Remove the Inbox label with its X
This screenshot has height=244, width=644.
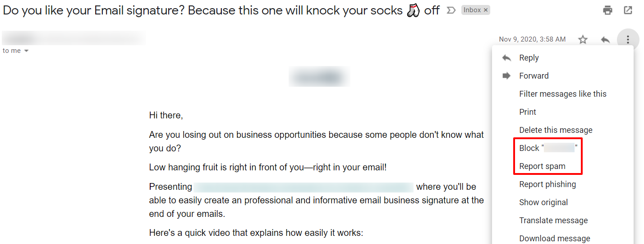(x=486, y=10)
